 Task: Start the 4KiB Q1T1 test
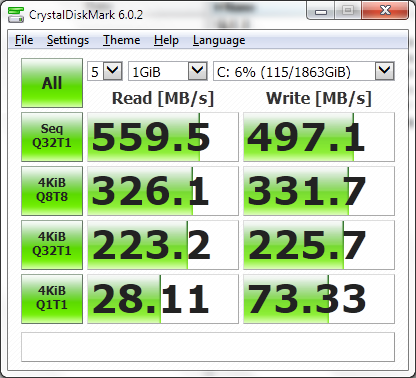[52, 299]
